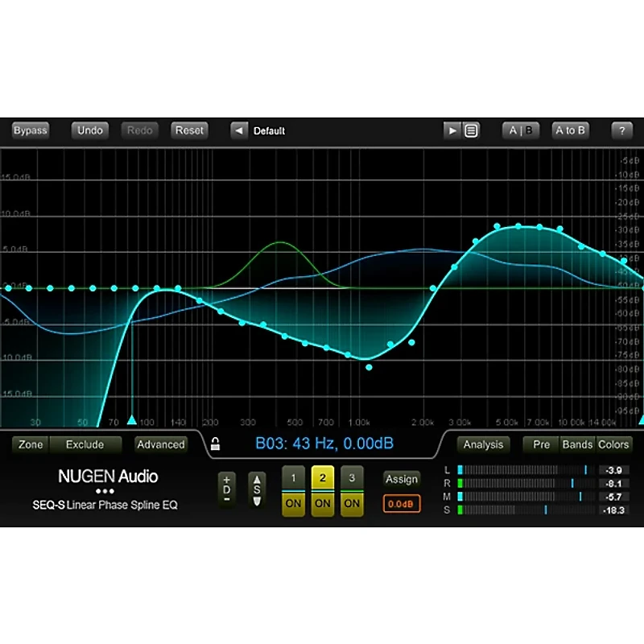Click the 1.00k frequency axis label

359,422
